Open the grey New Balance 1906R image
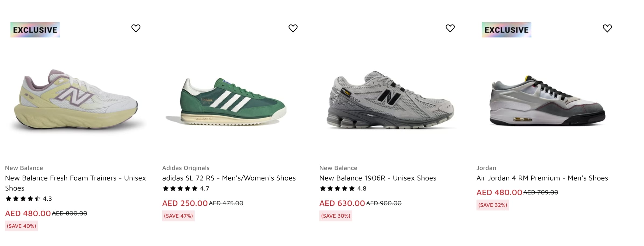This screenshot has width=644, height=246. [391, 100]
